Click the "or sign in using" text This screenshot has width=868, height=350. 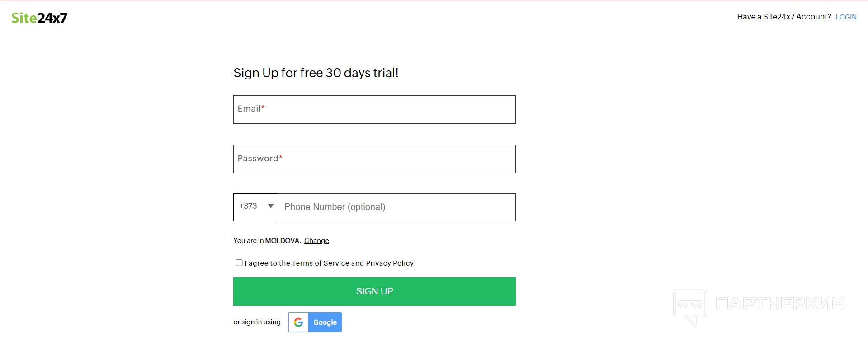(257, 322)
